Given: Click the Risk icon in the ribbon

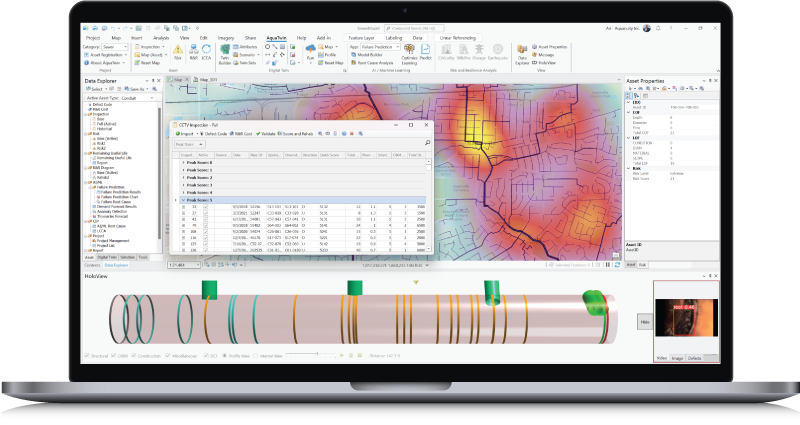Looking at the screenshot, I should (179, 50).
